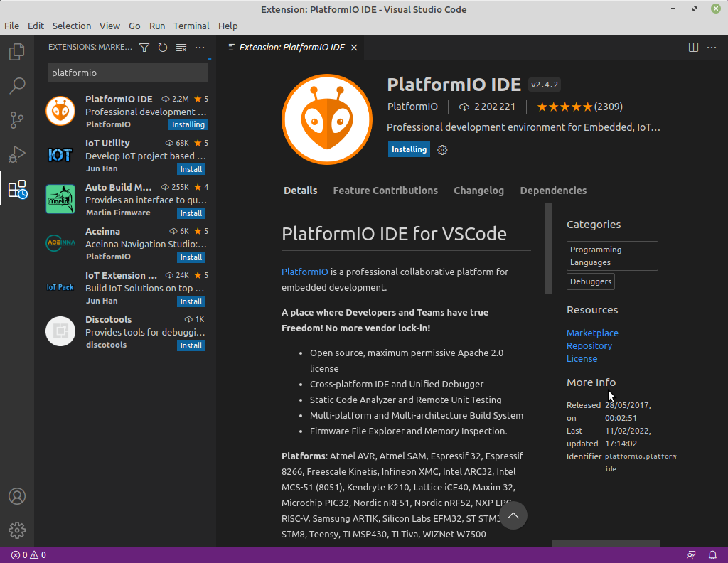Install the Auto Build Marlin extension
The width and height of the screenshot is (728, 563).
point(191,213)
